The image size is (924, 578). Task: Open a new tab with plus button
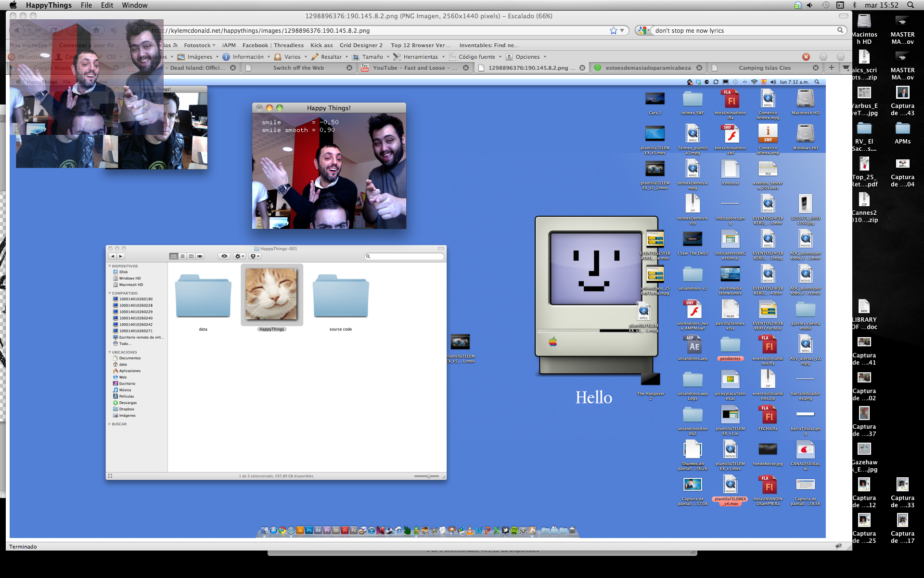coord(831,67)
